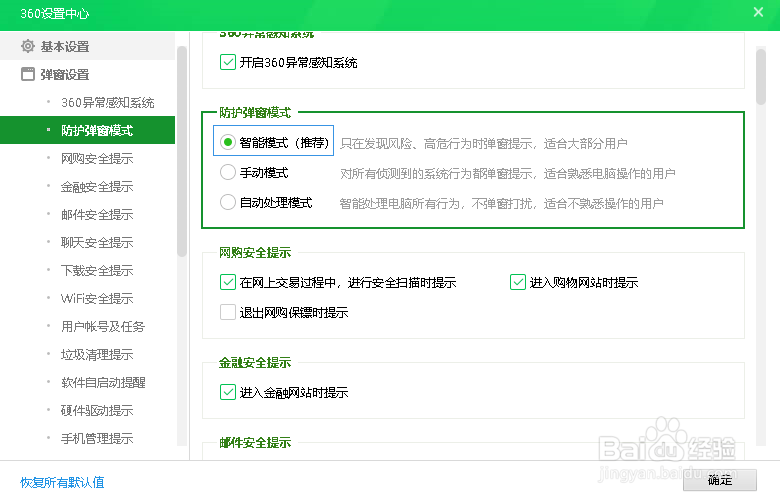Toggle 进入金融网站时提示 checkbox
The height and width of the screenshot is (500, 780).
tap(228, 392)
